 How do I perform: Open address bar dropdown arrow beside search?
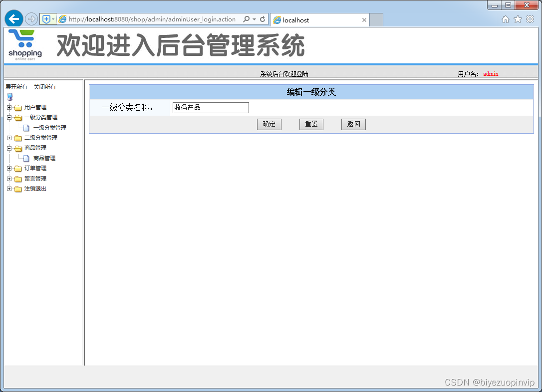click(254, 19)
